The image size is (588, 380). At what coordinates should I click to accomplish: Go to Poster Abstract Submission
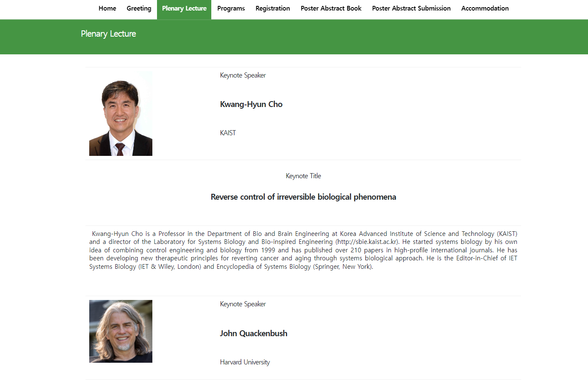(x=411, y=8)
